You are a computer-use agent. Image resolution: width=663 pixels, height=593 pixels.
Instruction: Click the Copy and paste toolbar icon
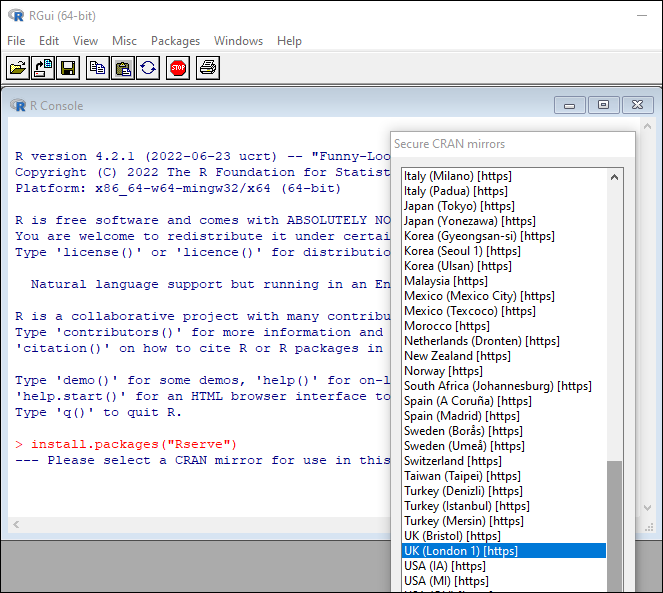(x=148, y=68)
